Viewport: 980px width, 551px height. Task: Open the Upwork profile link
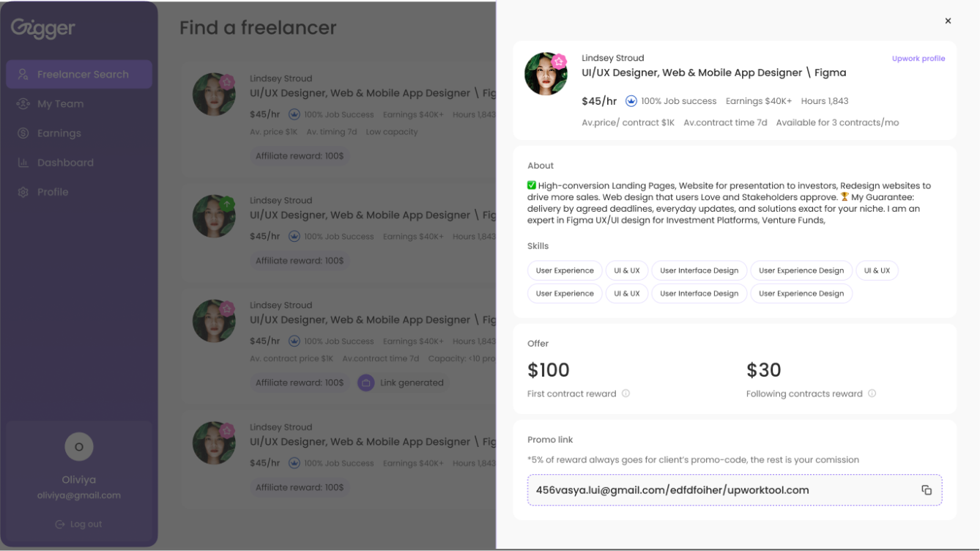point(918,59)
